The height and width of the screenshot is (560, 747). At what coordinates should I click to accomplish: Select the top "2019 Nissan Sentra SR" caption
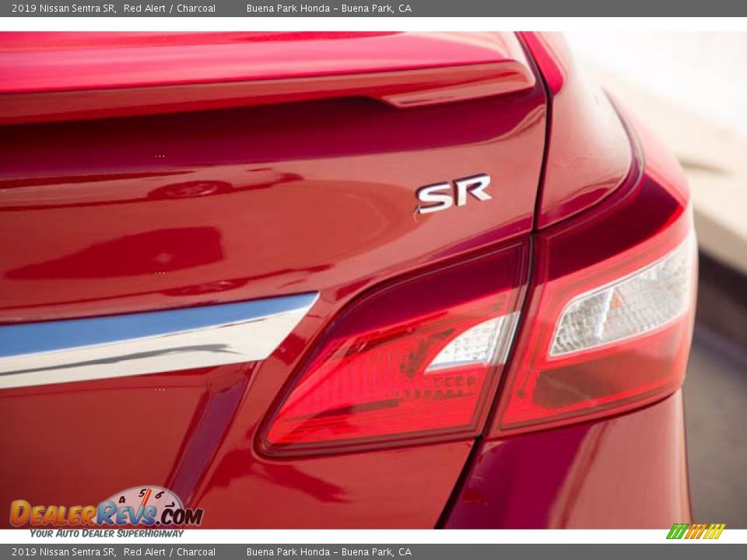(63, 9)
